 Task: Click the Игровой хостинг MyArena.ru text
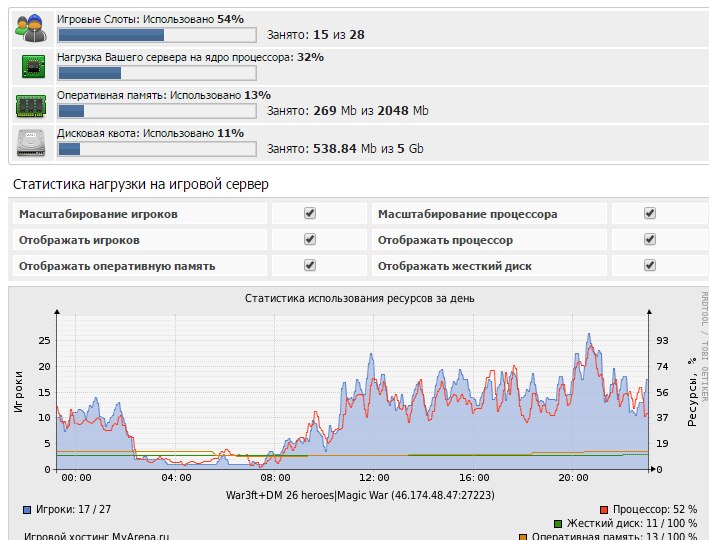(97, 536)
